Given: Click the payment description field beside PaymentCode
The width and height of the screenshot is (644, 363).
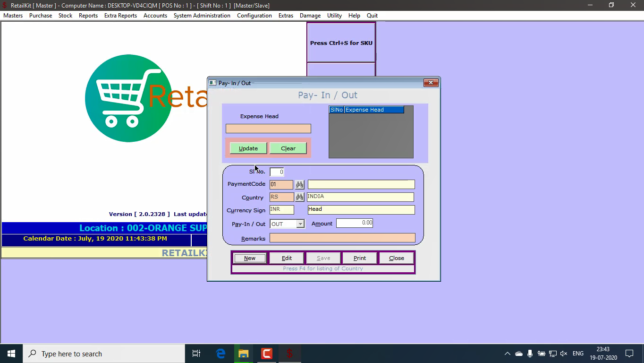Looking at the screenshot, I should (x=361, y=184).
